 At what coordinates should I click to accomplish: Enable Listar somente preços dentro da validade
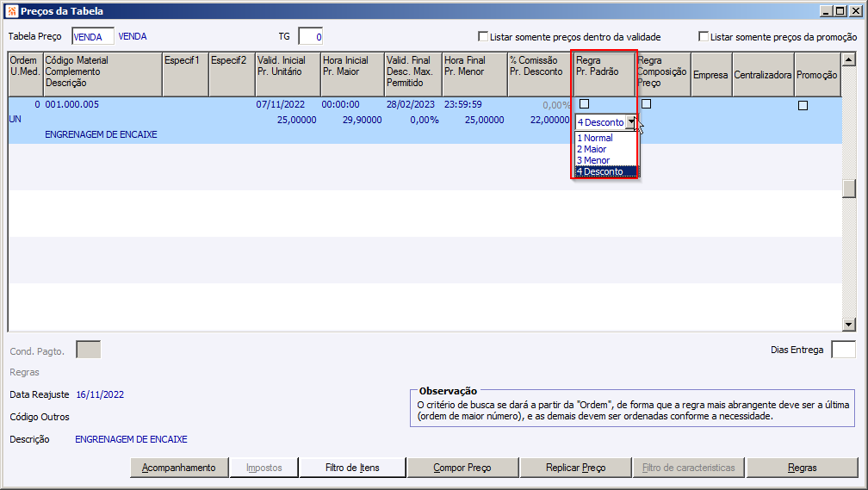[x=483, y=36]
